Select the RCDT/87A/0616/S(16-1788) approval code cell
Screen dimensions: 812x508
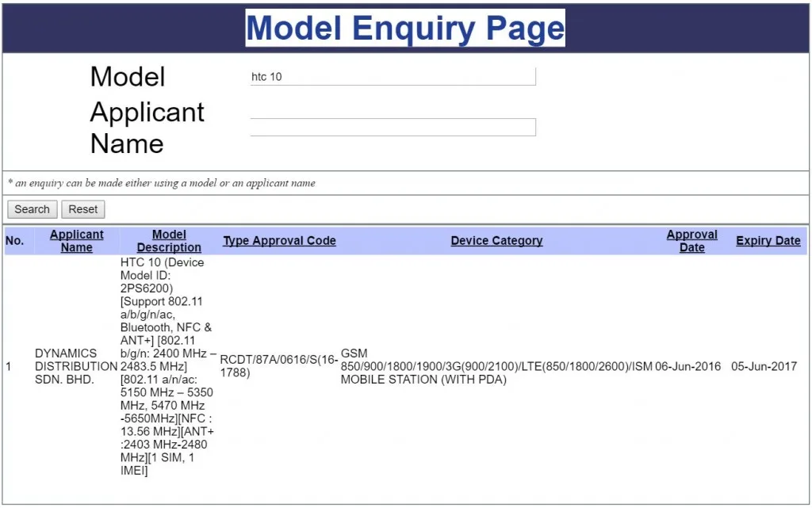279,366
